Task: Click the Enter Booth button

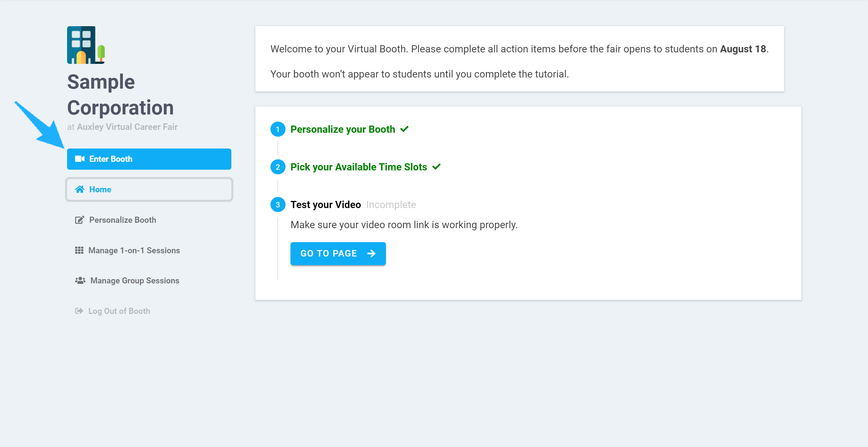Action: pyautogui.click(x=149, y=159)
